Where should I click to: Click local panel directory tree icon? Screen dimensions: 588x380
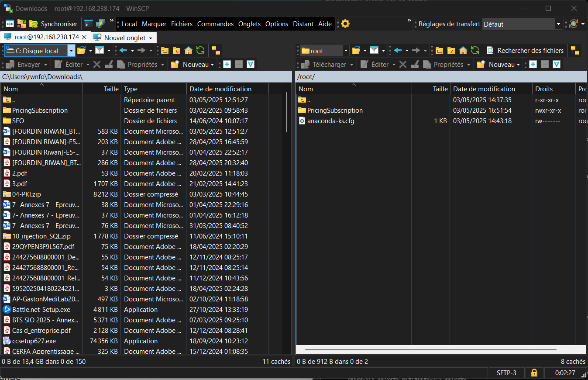pyautogui.click(x=216, y=51)
